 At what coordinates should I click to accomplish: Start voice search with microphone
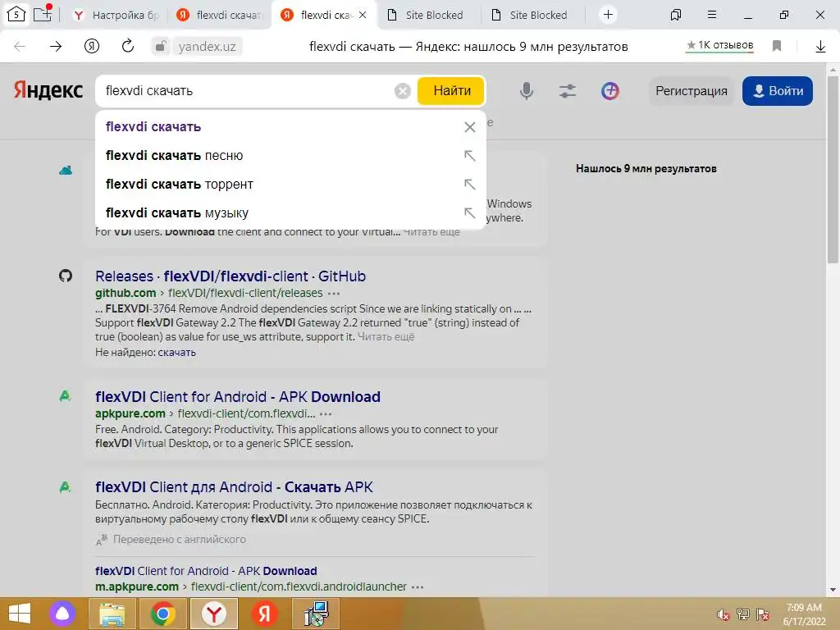coord(527,91)
